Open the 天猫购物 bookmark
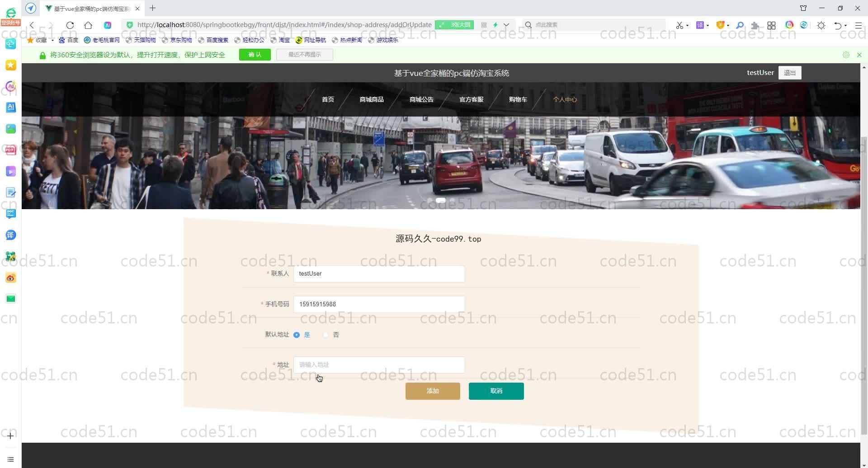Image resolution: width=868 pixels, height=468 pixels. point(141,40)
